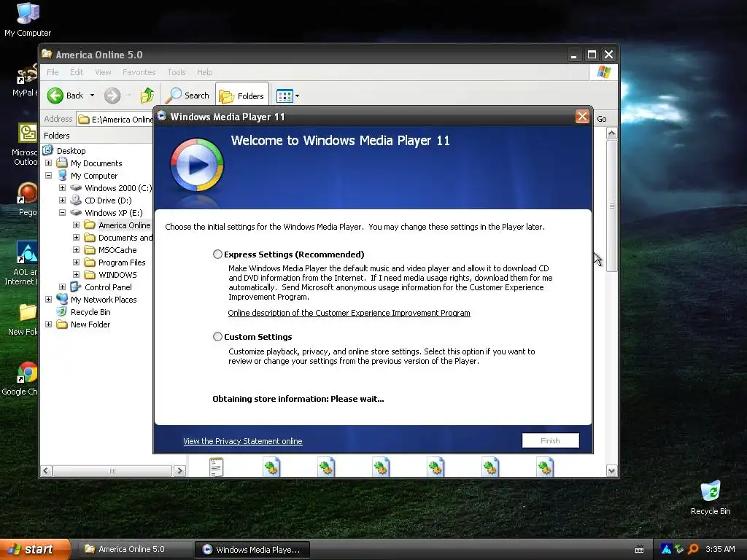Expand Control Panel in the tree
The height and width of the screenshot is (560, 747).
(62, 287)
